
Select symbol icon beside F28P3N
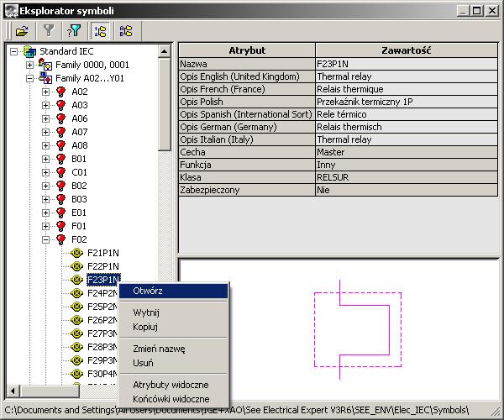point(76,347)
